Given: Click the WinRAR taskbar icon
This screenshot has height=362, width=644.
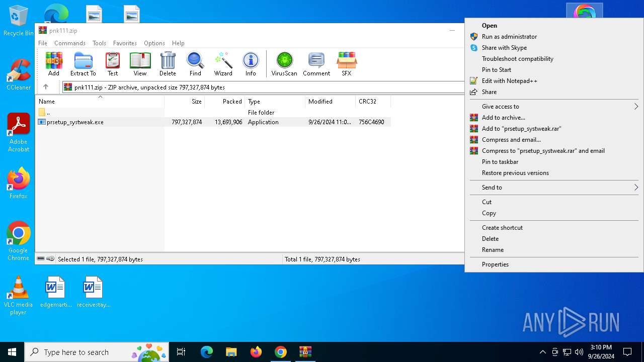Looking at the screenshot, I should pyautogui.click(x=305, y=352).
